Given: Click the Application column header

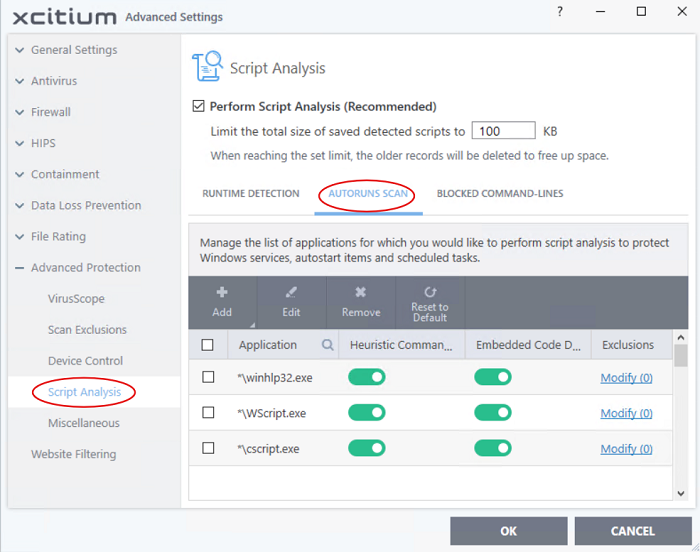Looking at the screenshot, I should 283,345.
